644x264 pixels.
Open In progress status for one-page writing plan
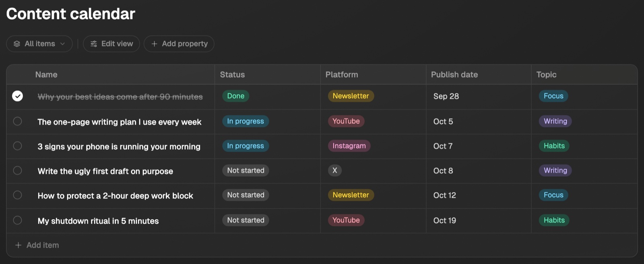(x=246, y=121)
